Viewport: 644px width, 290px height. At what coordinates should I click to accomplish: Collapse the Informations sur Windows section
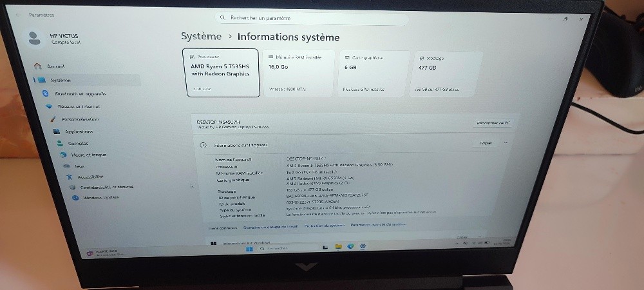(x=479, y=237)
